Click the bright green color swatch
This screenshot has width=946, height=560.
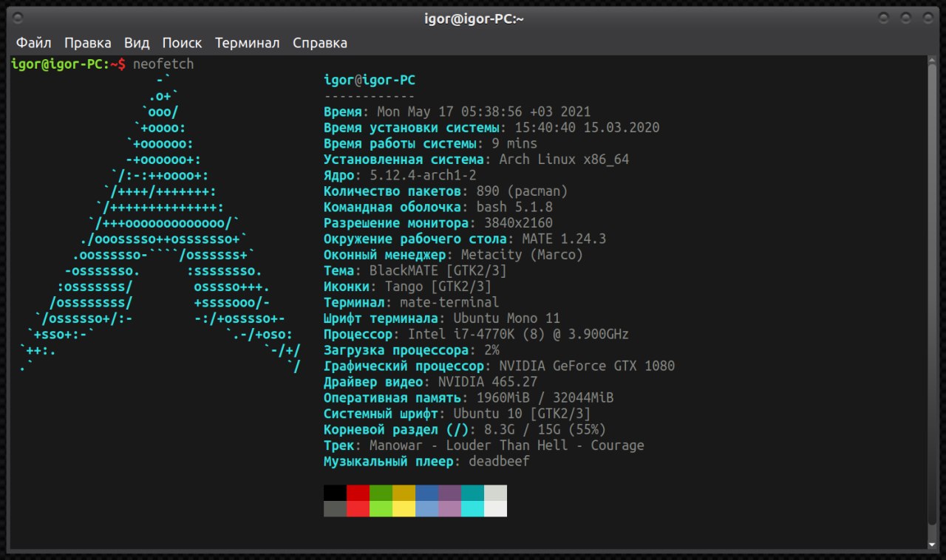pyautogui.click(x=381, y=509)
